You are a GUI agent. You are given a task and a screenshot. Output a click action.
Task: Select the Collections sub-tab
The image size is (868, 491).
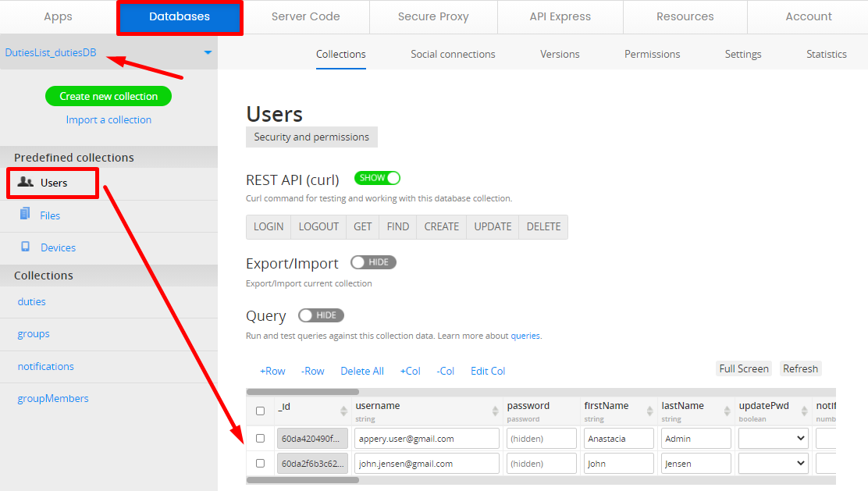pos(341,54)
